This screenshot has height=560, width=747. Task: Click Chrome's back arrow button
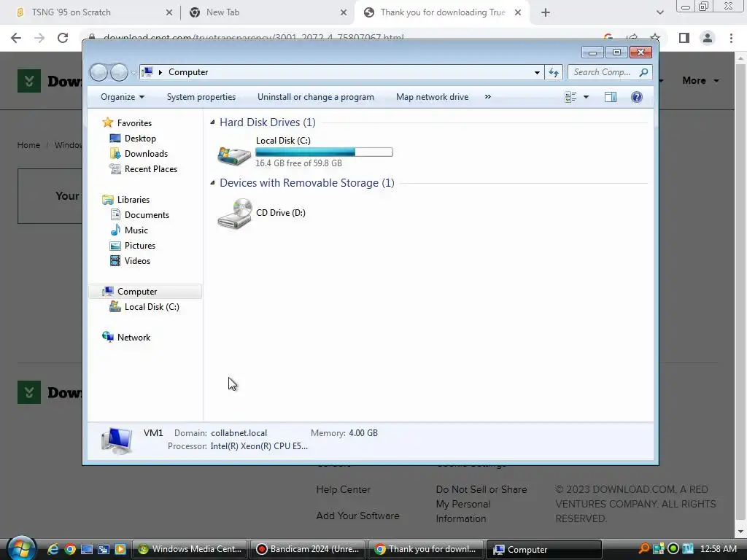coord(16,38)
